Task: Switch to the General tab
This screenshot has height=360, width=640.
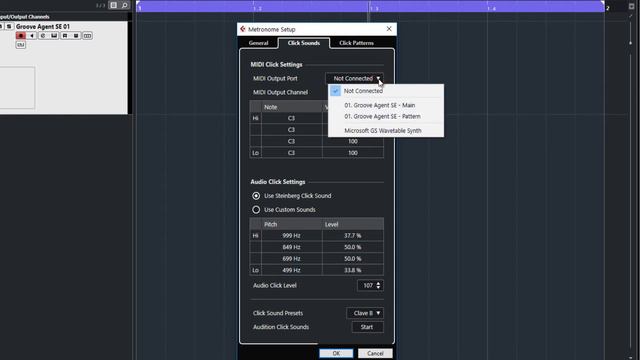Action: (x=258, y=43)
